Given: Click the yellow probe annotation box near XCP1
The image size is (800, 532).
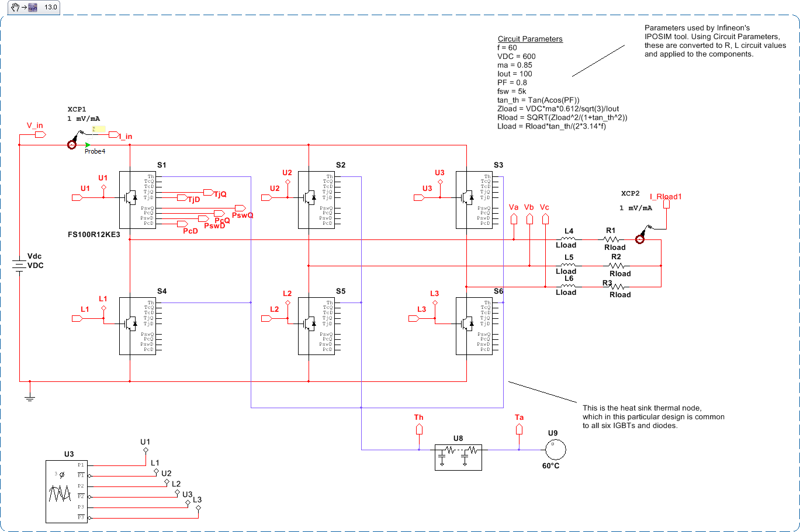Looking at the screenshot, I should point(99,130).
